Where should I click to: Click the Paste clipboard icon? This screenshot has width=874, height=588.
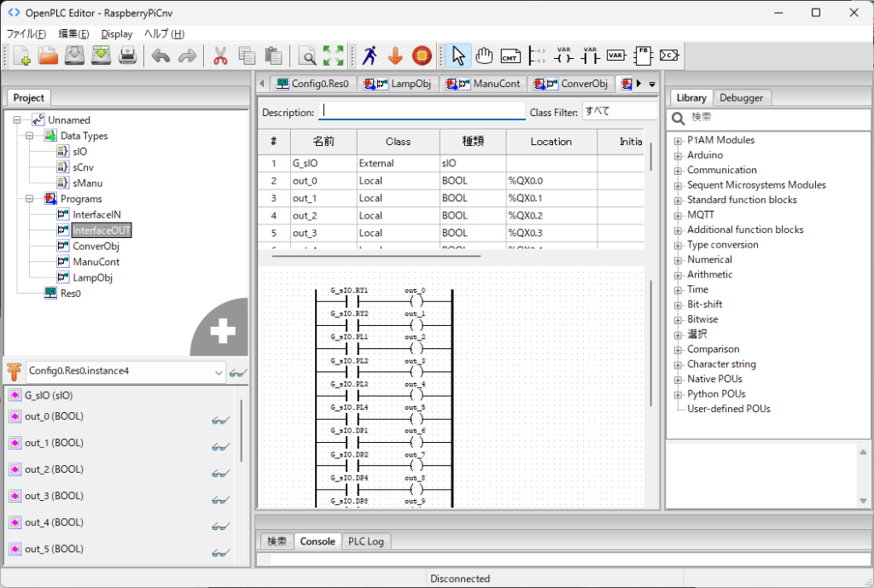pyautogui.click(x=273, y=55)
